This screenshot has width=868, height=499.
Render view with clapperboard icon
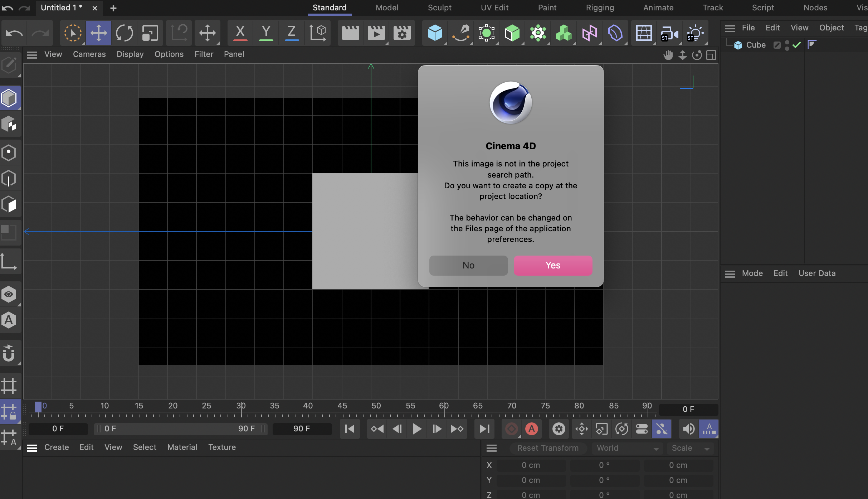[x=350, y=33]
